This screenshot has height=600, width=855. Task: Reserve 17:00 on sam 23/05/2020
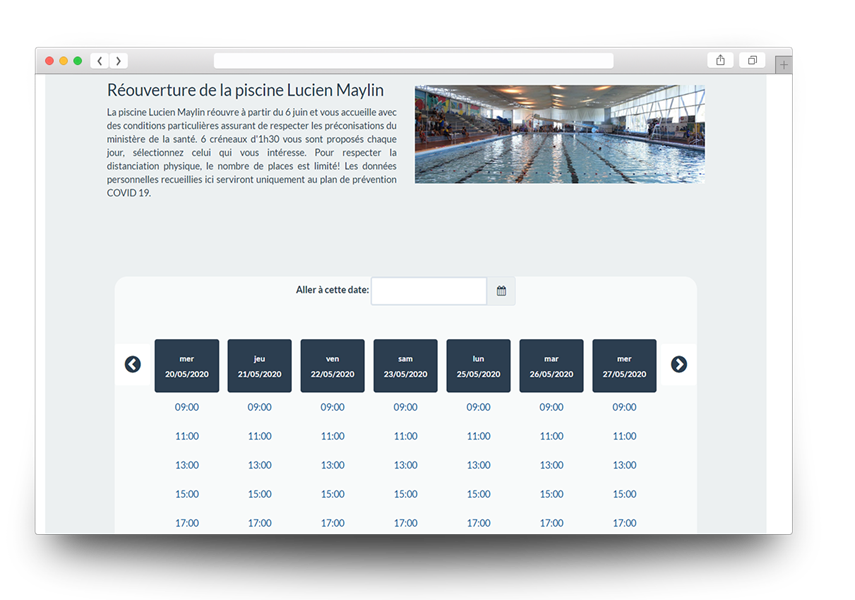tap(405, 523)
